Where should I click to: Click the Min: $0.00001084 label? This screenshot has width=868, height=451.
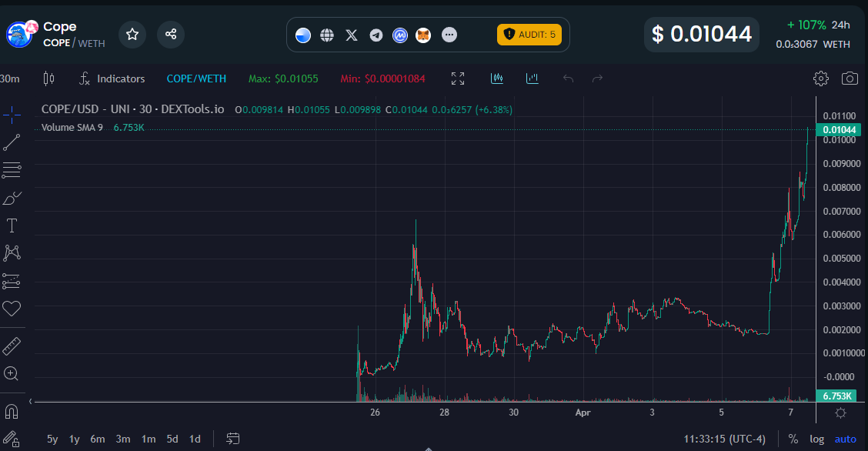click(x=382, y=79)
